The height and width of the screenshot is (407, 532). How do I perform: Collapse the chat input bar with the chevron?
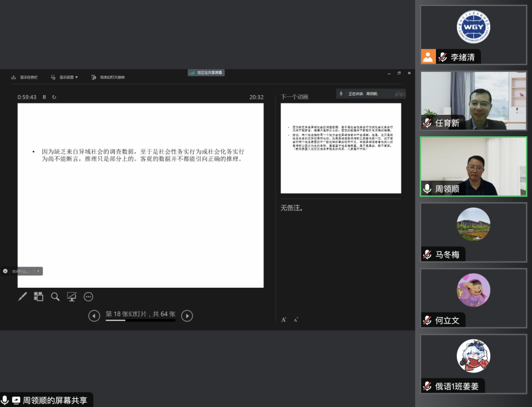click(x=38, y=271)
